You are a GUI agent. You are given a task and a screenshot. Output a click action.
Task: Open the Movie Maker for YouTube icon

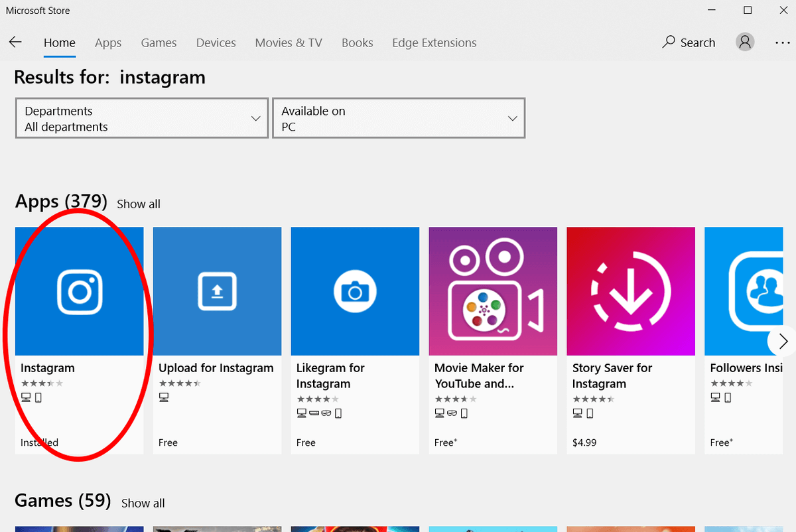(493, 291)
